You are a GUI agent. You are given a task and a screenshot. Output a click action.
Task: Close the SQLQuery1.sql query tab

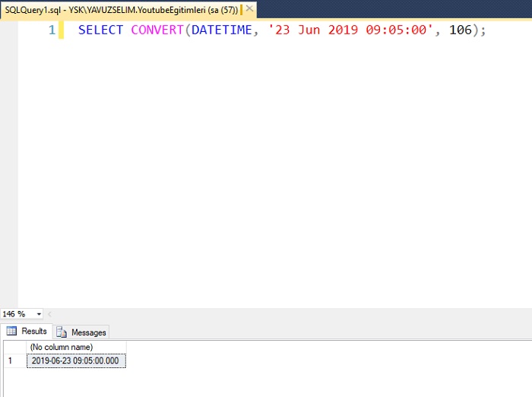(x=249, y=9)
